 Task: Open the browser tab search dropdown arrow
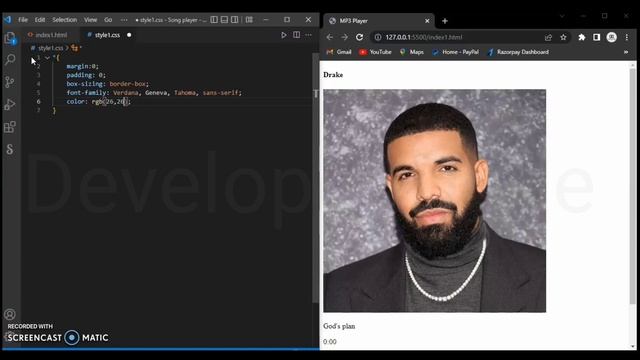(x=562, y=16)
